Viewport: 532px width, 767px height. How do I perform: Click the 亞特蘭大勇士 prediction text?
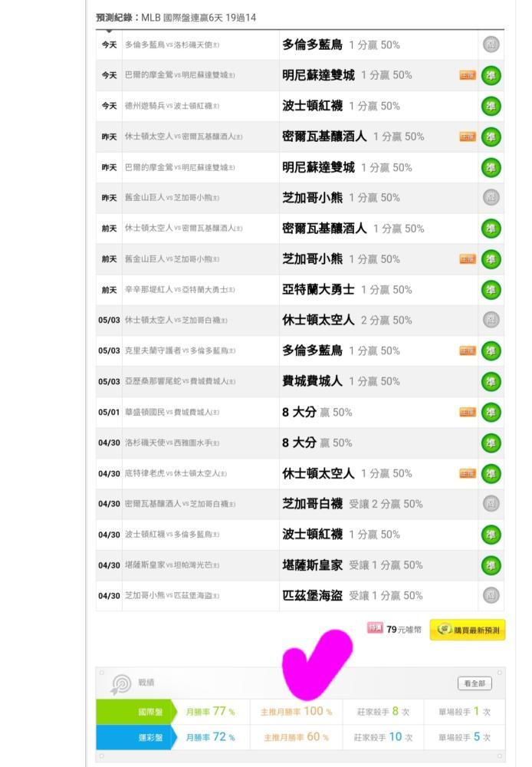click(x=318, y=290)
